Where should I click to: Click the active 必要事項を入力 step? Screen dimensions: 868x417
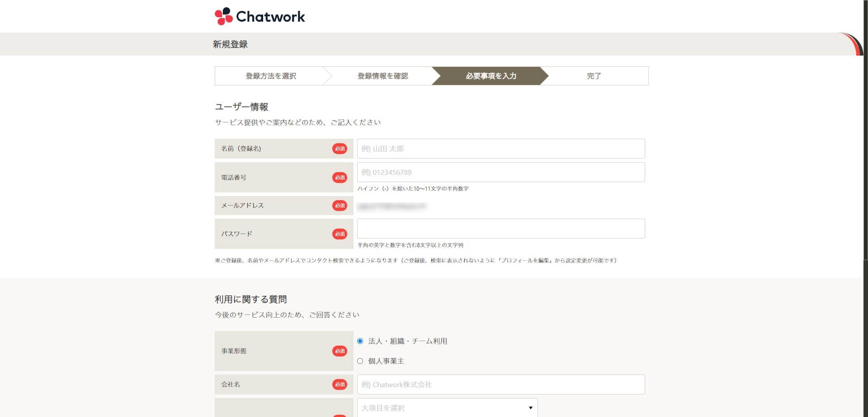(491, 76)
